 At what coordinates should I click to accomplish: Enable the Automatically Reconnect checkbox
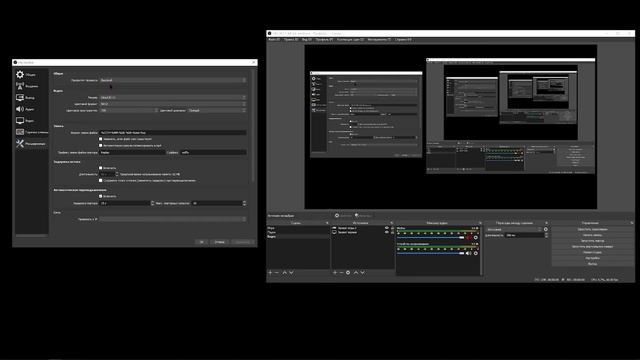101,196
